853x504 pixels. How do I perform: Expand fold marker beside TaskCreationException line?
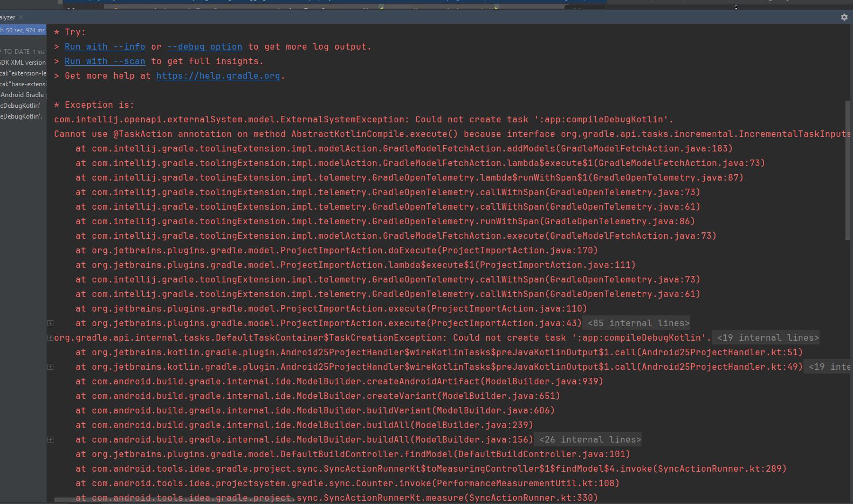pyautogui.click(x=50, y=338)
